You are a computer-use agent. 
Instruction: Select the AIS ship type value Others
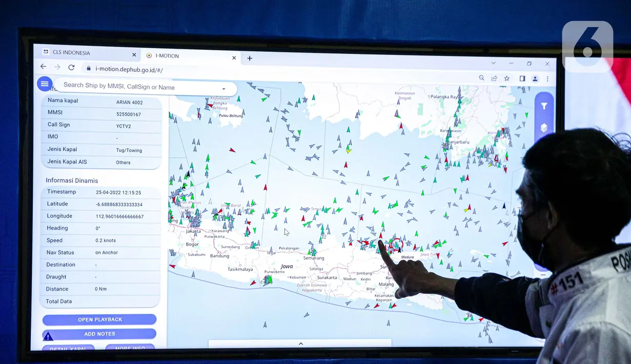[x=123, y=163]
